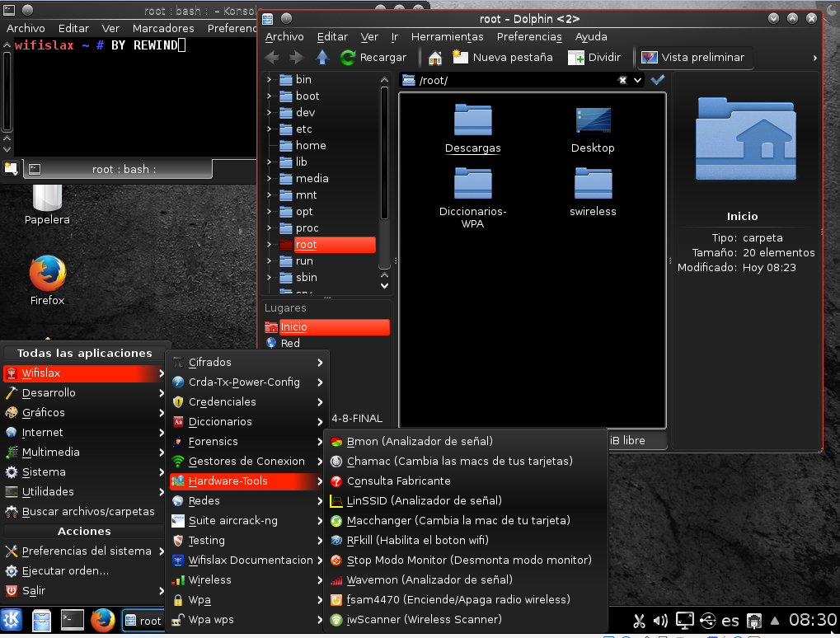The image size is (840, 638).
Task: Clear the /root/ location field
Action: (x=622, y=80)
